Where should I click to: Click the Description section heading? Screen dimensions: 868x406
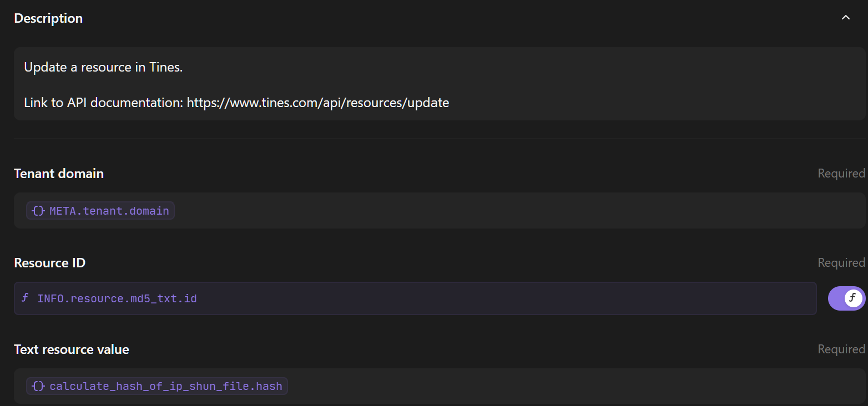[x=48, y=18]
